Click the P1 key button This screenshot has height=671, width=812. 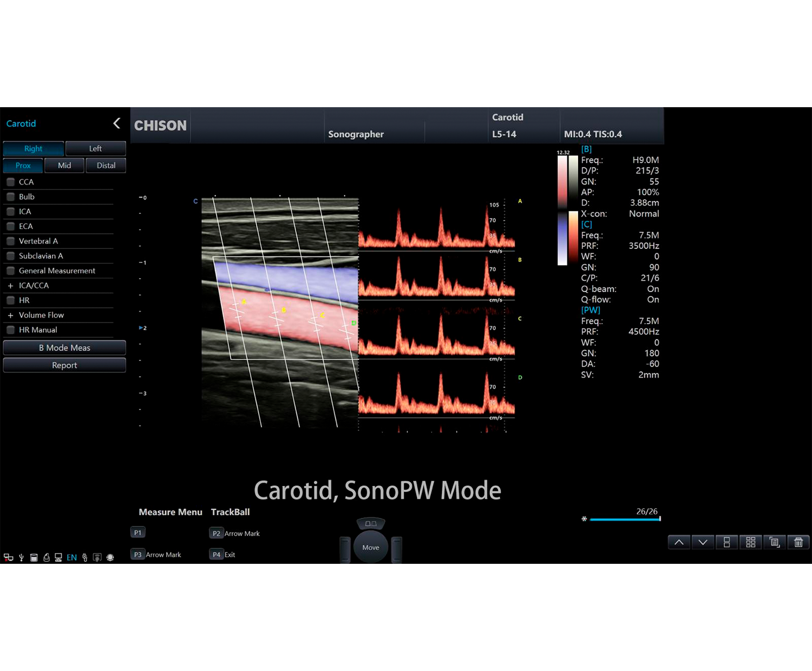click(137, 532)
